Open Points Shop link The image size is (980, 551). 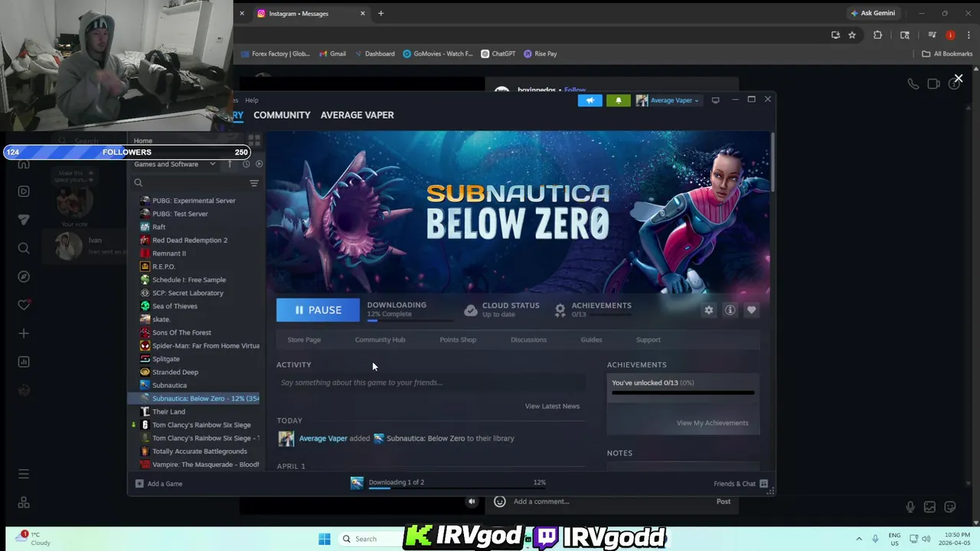(458, 340)
